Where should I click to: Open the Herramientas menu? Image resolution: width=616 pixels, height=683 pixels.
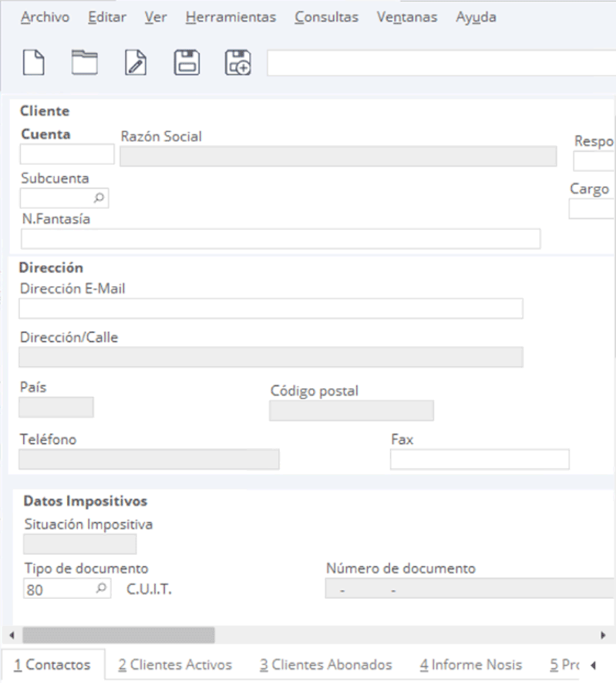tap(231, 17)
